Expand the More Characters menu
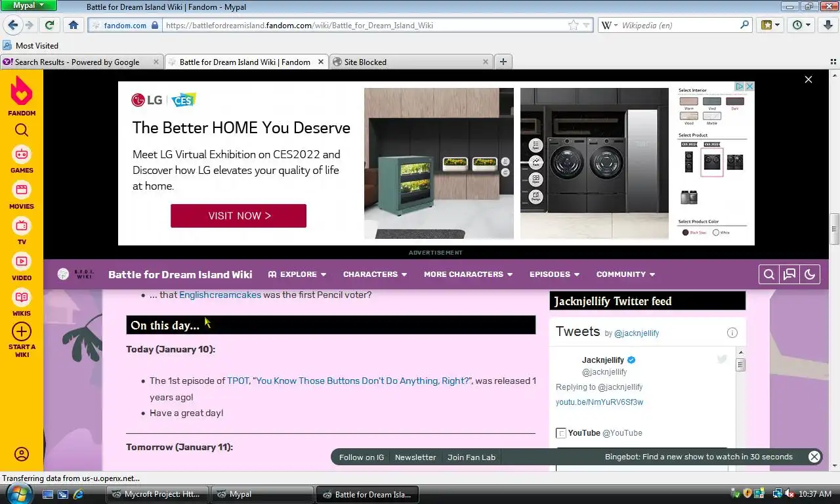 pyautogui.click(x=468, y=274)
